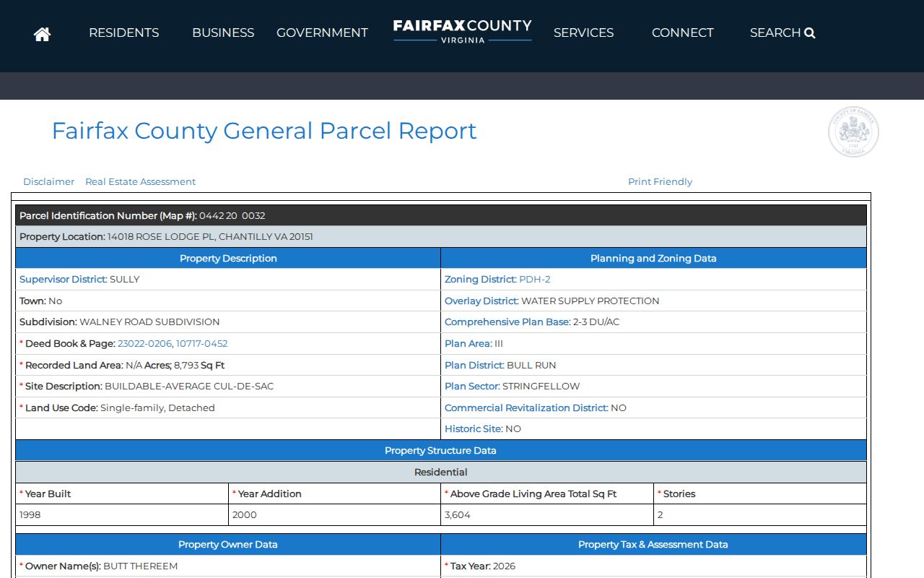Open the Real Estate Assessment link
Viewport: 924px width, 578px height.
[x=140, y=182]
